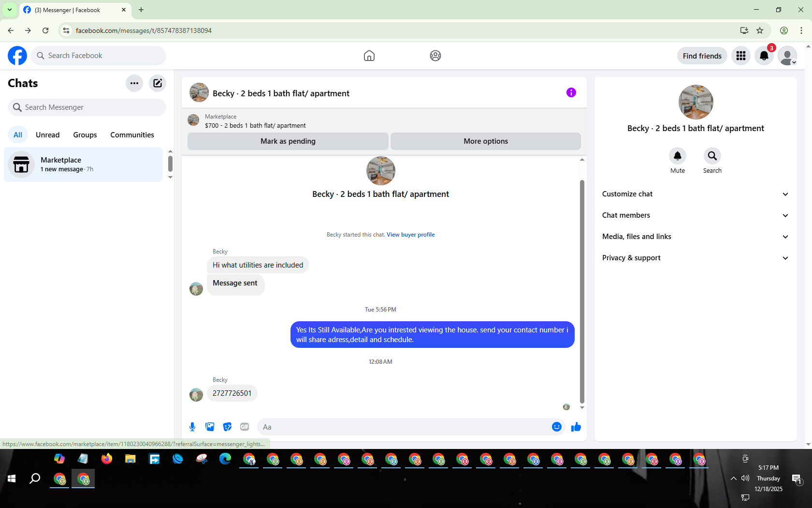Click the listing avatar in conversation header
Viewport: 812px width, 508px height.
click(199, 92)
